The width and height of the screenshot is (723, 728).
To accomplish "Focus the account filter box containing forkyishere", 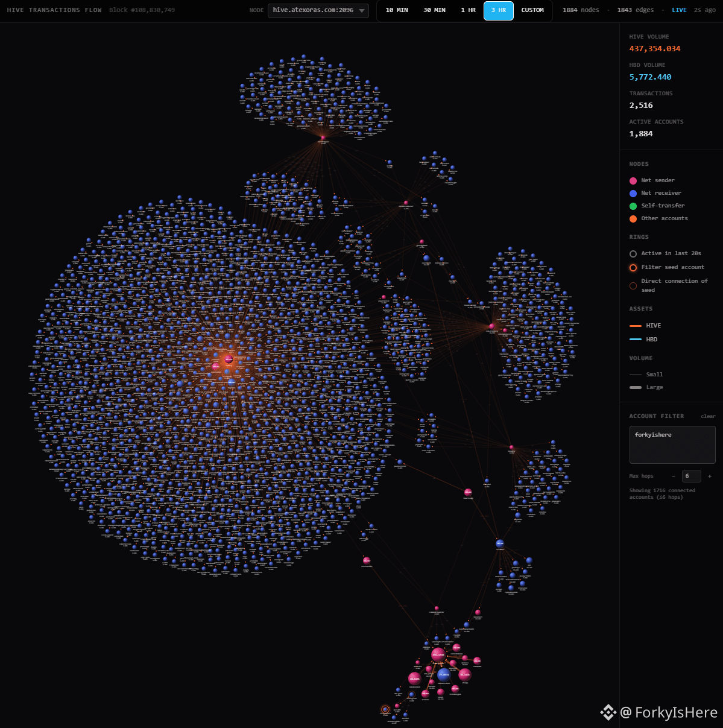I will (672, 445).
